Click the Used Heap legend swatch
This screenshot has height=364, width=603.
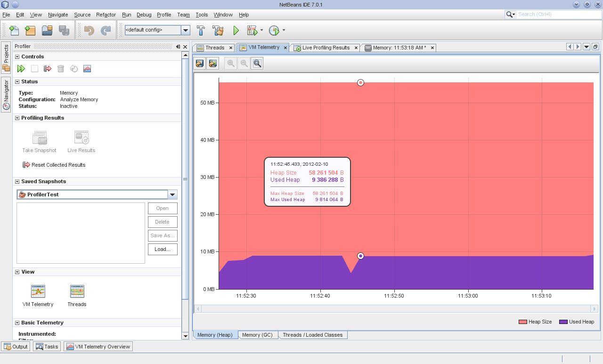[x=563, y=322]
